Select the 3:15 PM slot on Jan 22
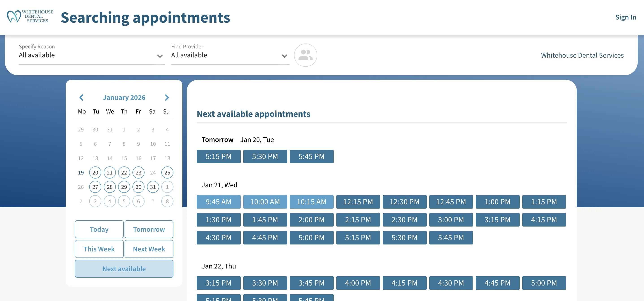This screenshot has width=644, height=301. 218,283
